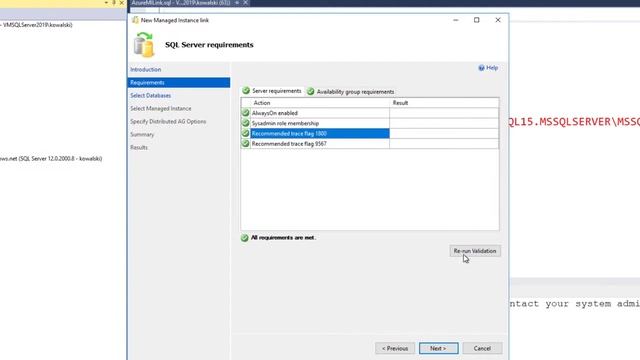Screen dimensions: 640x360
Task: Select SQL Server 12.0.2000.8 node in Object Explorer
Action: click(x=51, y=158)
